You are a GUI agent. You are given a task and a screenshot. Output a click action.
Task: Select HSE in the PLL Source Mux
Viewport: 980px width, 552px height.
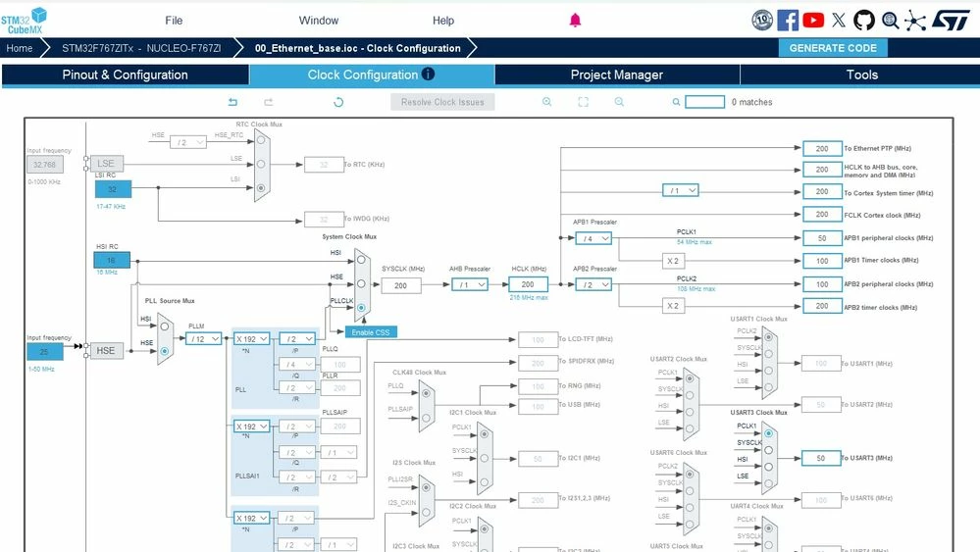[x=165, y=351]
